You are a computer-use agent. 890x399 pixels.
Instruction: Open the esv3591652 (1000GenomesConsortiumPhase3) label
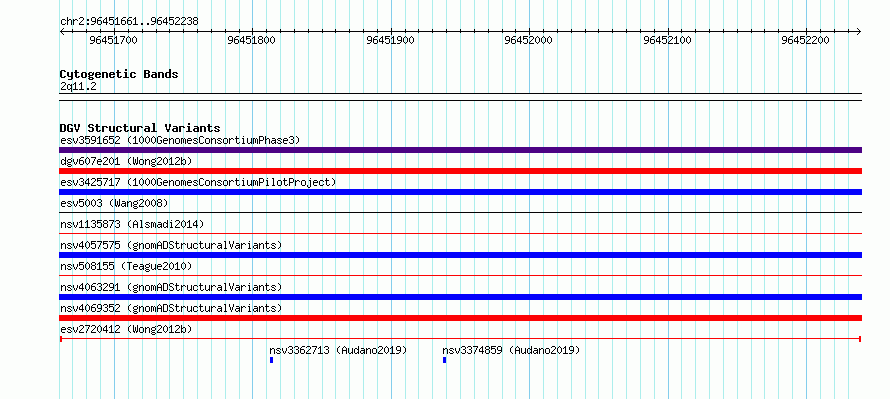[x=180, y=140]
